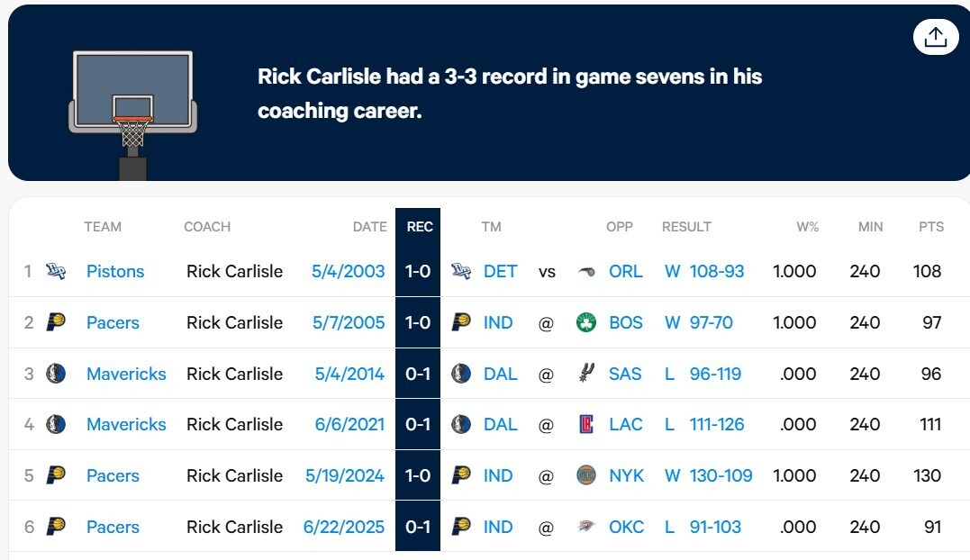
Task: Open the 6/22/2025 date link
Action: (344, 527)
